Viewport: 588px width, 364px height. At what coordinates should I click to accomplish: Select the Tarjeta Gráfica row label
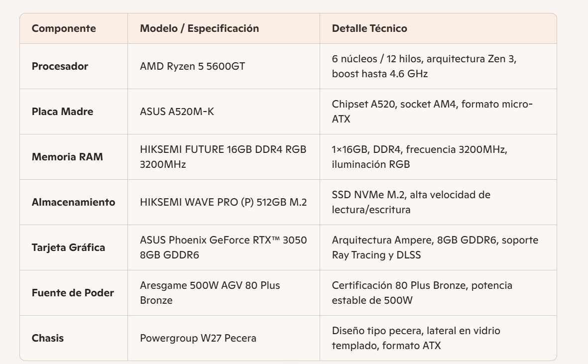68,247
